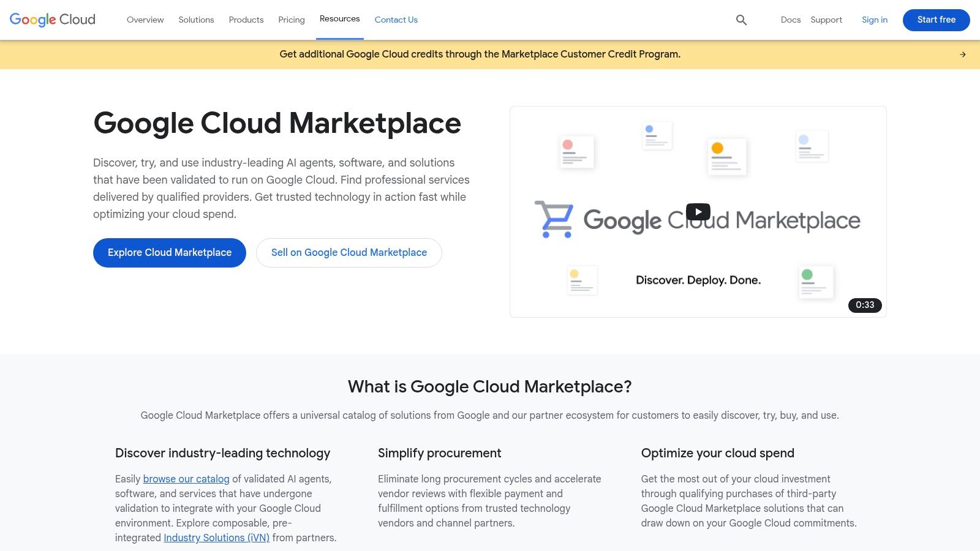Select the Overview menu item
This screenshot has height=551, width=980.
coord(145,20)
